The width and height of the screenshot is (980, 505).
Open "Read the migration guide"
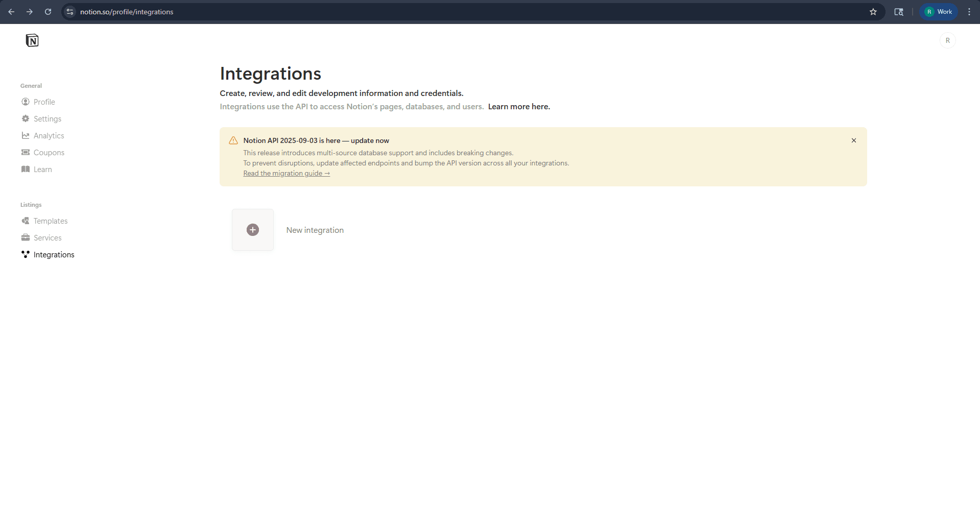(286, 173)
